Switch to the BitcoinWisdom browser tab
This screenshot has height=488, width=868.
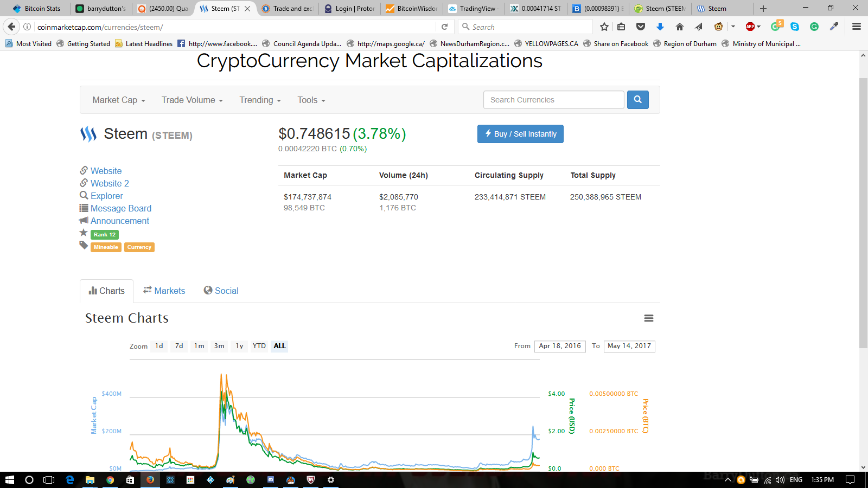tap(412, 9)
